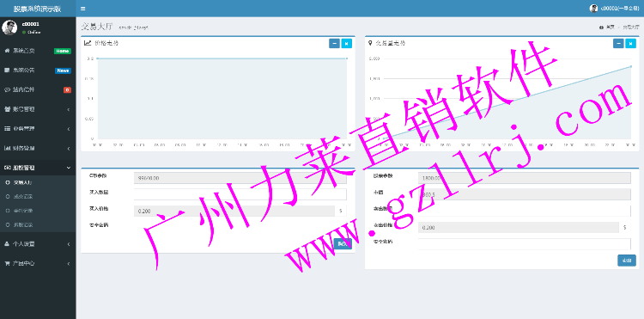
Task: Click the sell price field showing 0.200
Action: 519,227
